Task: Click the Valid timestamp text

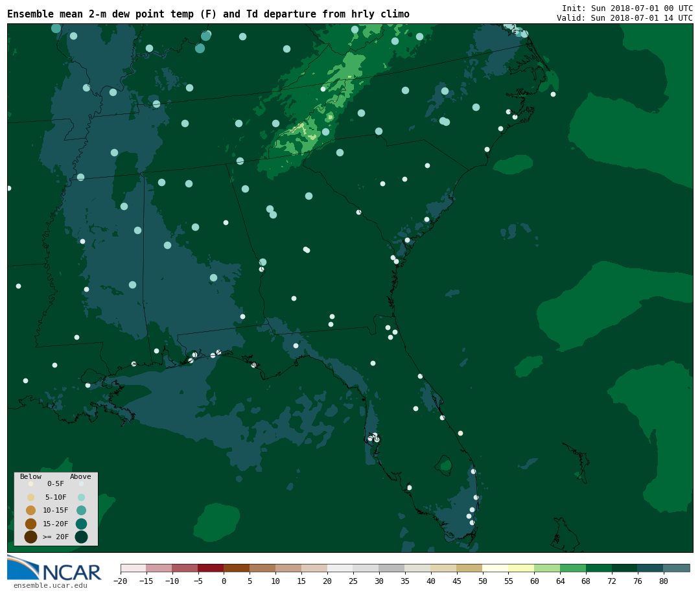Action: 624,17
